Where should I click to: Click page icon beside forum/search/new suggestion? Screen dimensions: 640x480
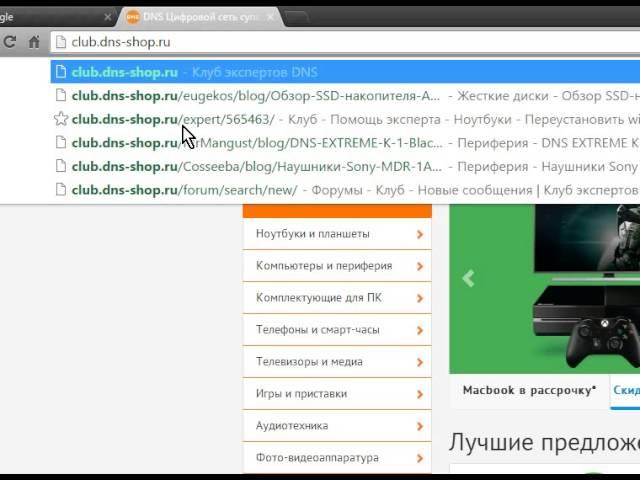[61, 190]
